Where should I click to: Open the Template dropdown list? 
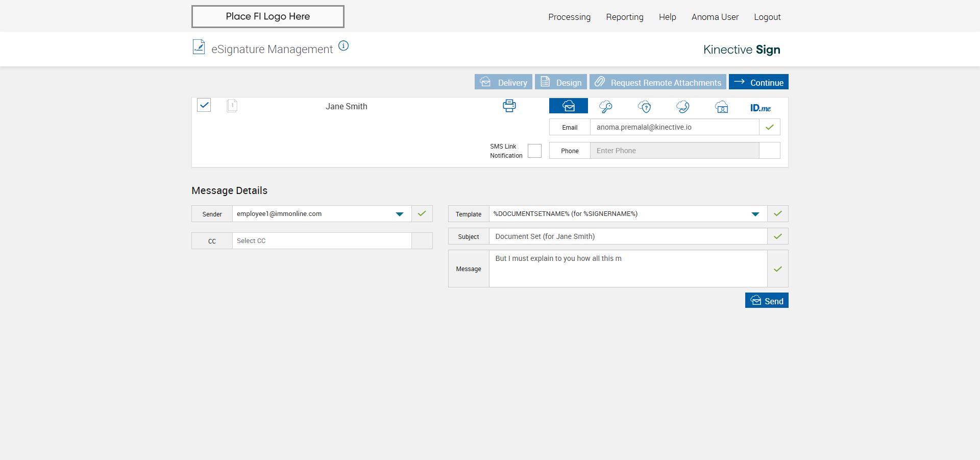(755, 214)
